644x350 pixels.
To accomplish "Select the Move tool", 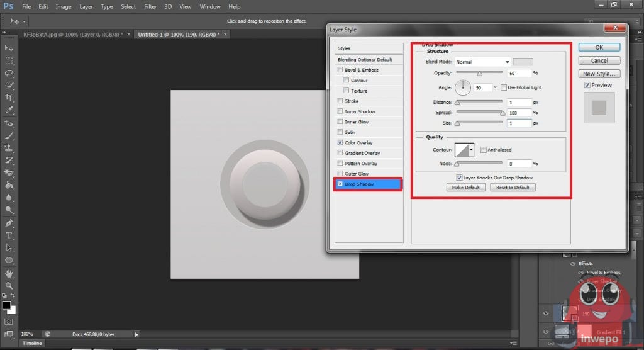I will [x=9, y=48].
